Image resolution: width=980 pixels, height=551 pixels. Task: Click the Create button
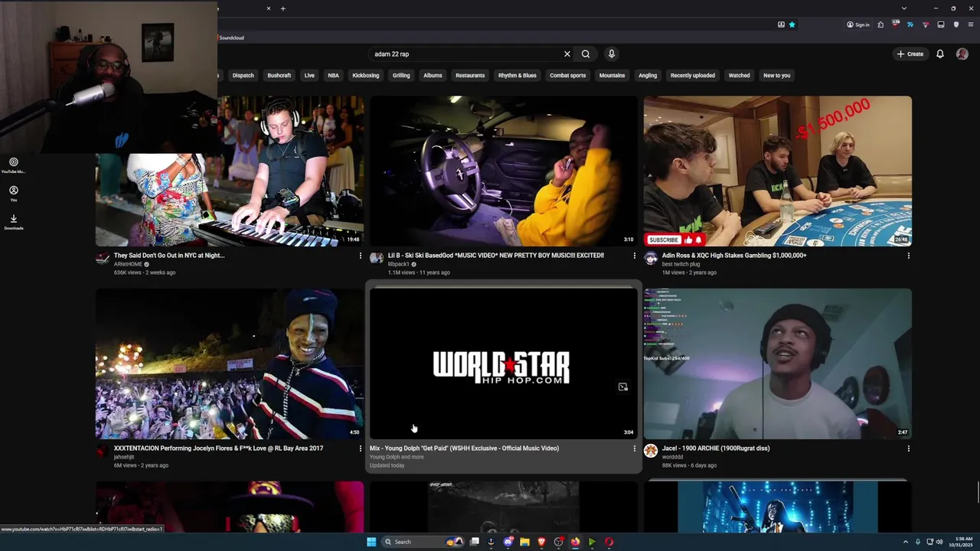coord(910,54)
